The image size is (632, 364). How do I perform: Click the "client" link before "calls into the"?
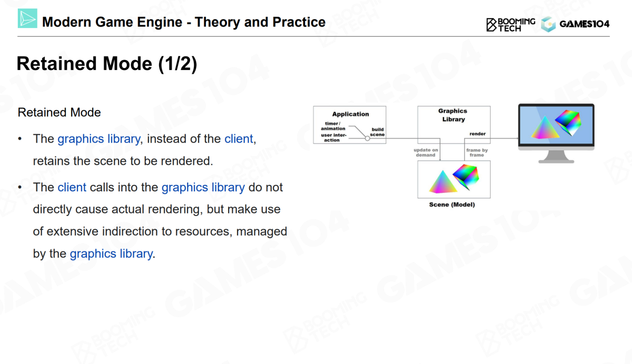tap(72, 187)
